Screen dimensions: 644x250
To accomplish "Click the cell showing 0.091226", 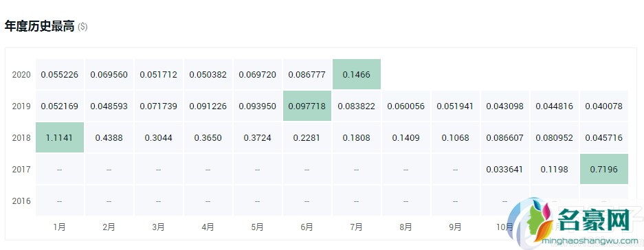I will click(x=208, y=106).
